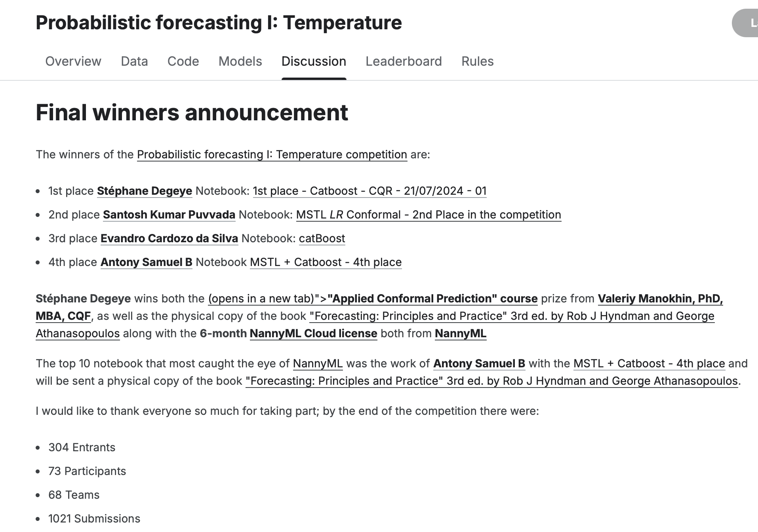Follow the NannyML Cloud license link
758x532 pixels.
(x=313, y=333)
